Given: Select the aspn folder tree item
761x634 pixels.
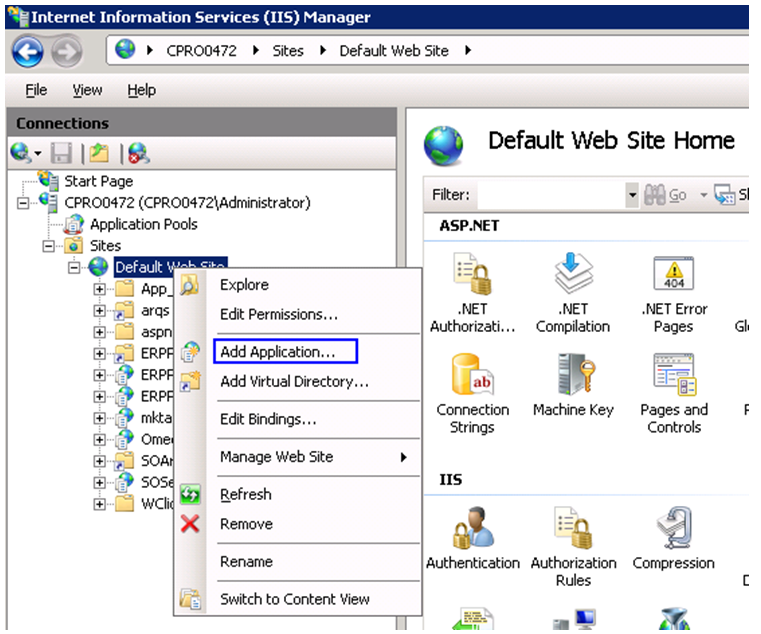Looking at the screenshot, I should click(156, 332).
